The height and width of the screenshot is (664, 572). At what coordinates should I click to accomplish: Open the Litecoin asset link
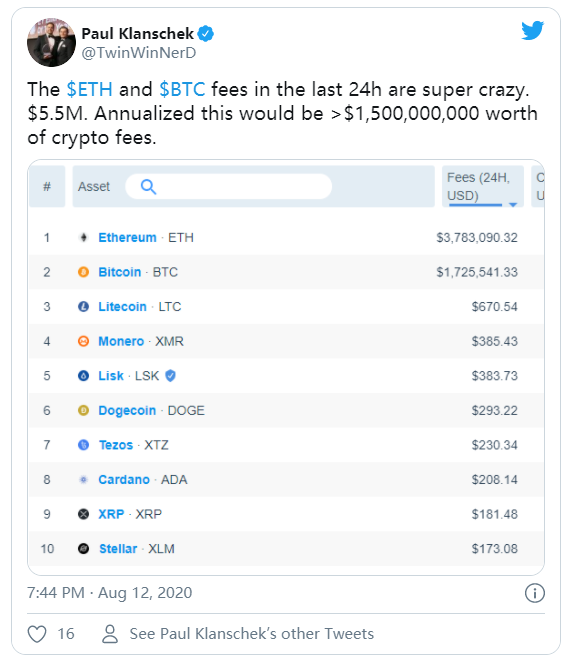tap(122, 307)
